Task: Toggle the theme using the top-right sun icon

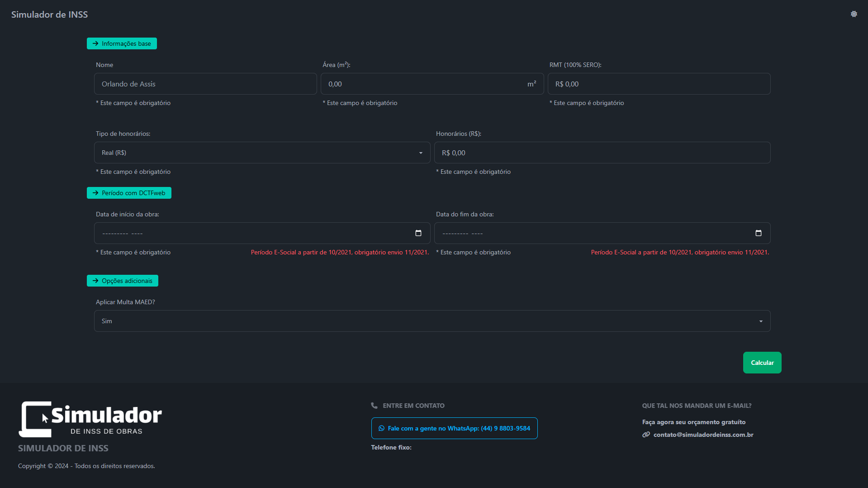Action: 854,14
